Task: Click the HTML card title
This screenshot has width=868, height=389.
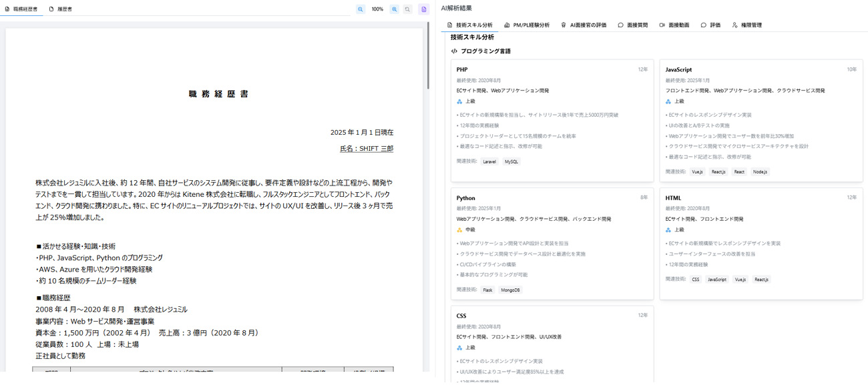Action: (673, 198)
